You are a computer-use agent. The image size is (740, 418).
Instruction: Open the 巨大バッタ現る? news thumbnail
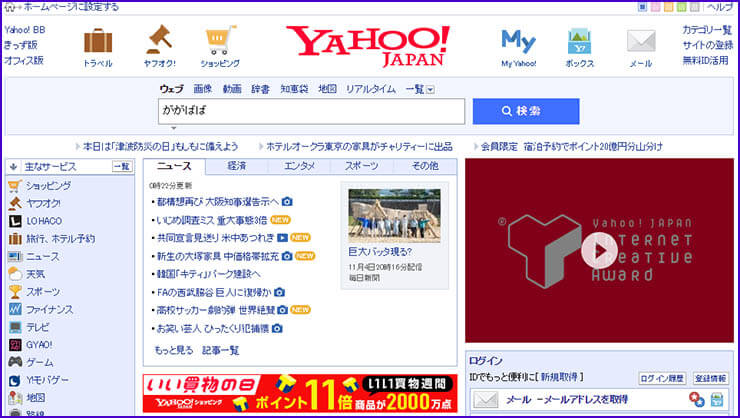(395, 216)
